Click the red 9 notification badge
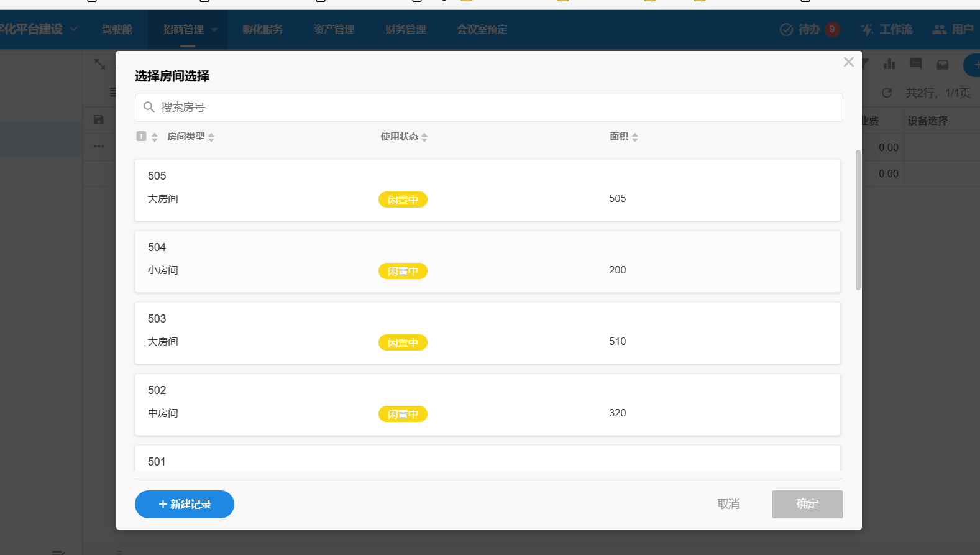Image resolution: width=980 pixels, height=555 pixels. click(832, 29)
